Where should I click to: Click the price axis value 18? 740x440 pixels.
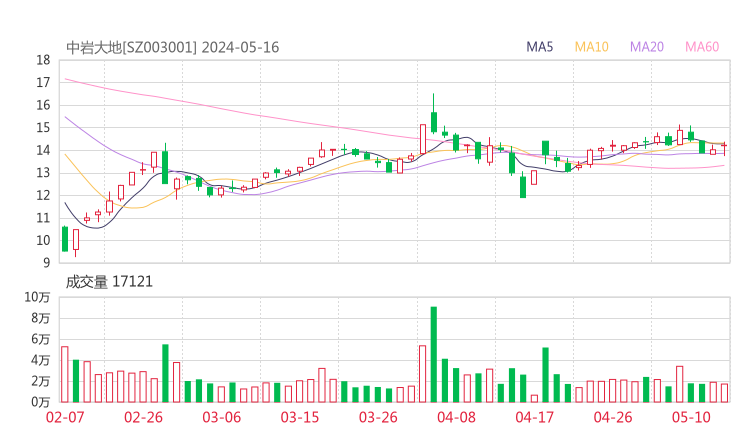tap(43, 60)
